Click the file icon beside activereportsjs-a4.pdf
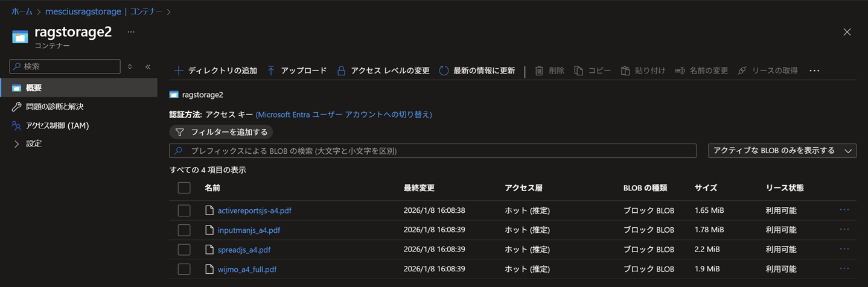Screen dimensions: 868x287 (209, 210)
